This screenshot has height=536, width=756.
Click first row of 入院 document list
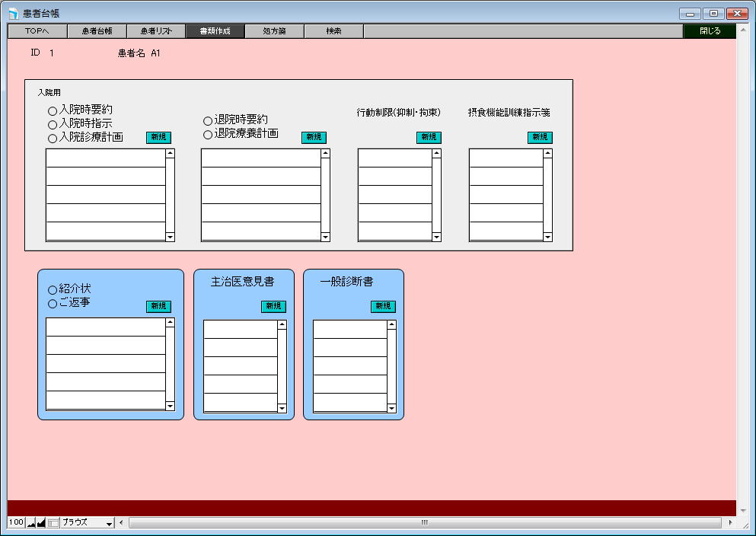pos(106,158)
